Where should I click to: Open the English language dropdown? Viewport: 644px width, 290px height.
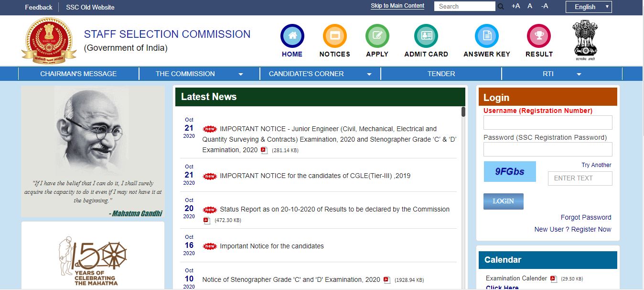[x=588, y=7]
